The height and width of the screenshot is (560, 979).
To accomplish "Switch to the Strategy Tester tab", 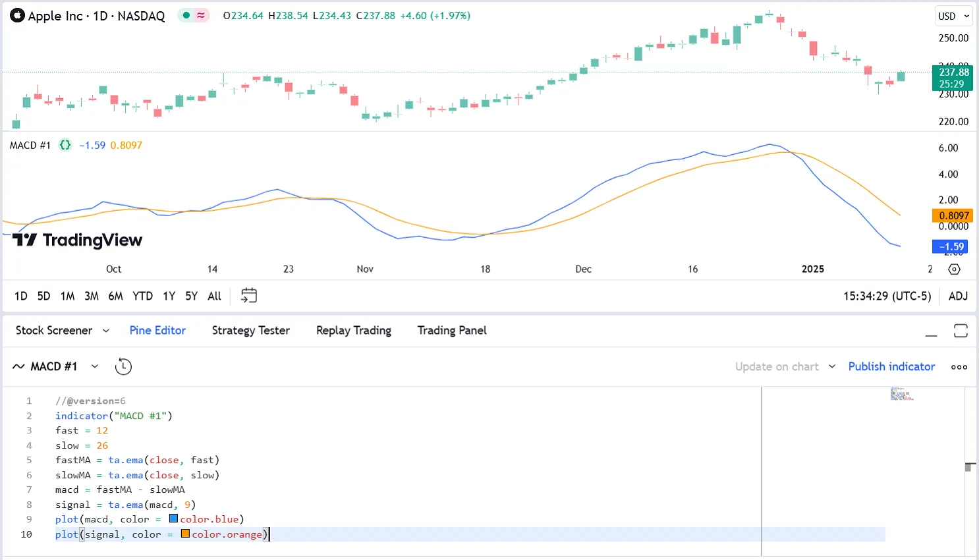I will click(x=250, y=331).
